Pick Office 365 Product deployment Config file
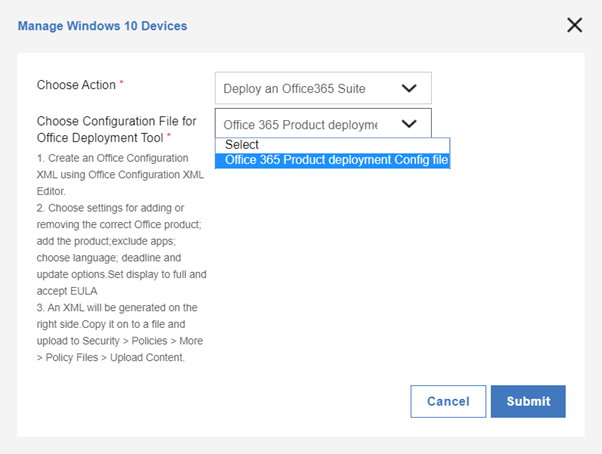The height and width of the screenshot is (454, 602). (332, 160)
